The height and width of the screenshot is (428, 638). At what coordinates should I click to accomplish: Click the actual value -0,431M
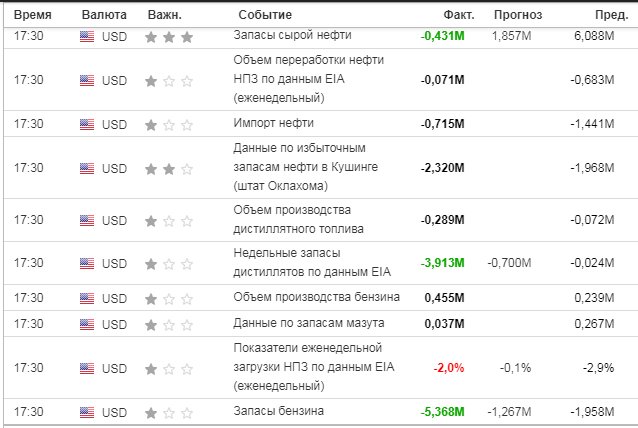(442, 36)
